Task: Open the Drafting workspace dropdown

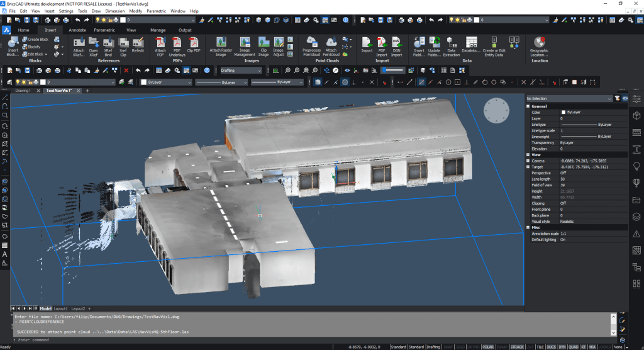Action: (241, 71)
